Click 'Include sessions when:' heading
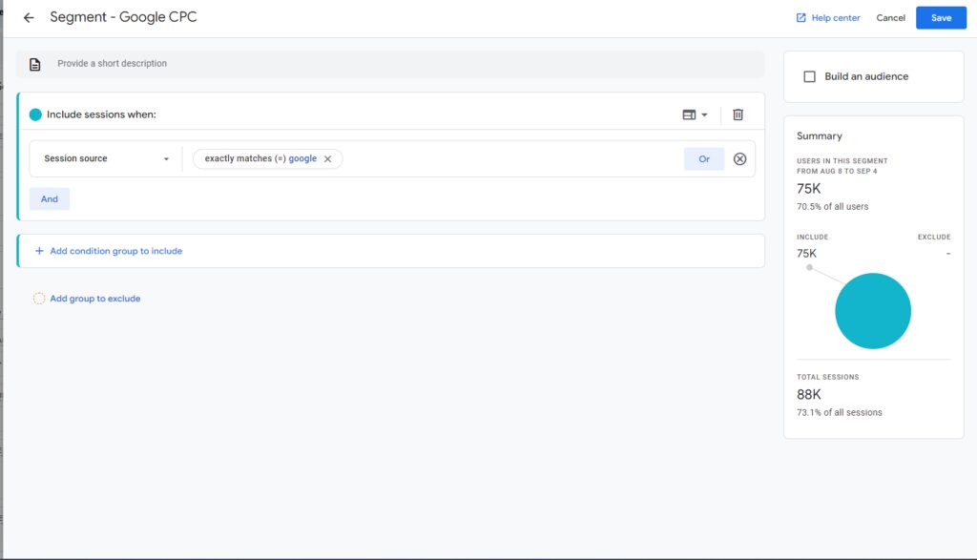Viewport: 977px width, 560px height. (x=101, y=114)
